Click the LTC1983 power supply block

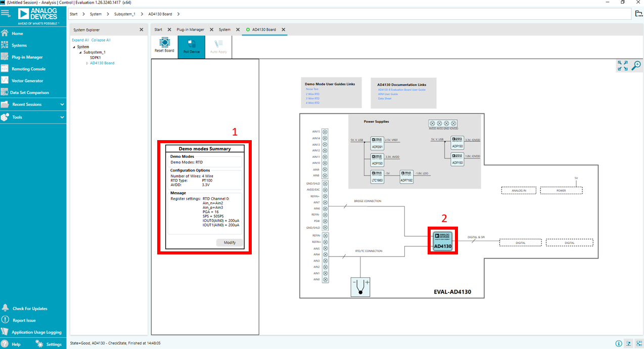[x=377, y=176]
